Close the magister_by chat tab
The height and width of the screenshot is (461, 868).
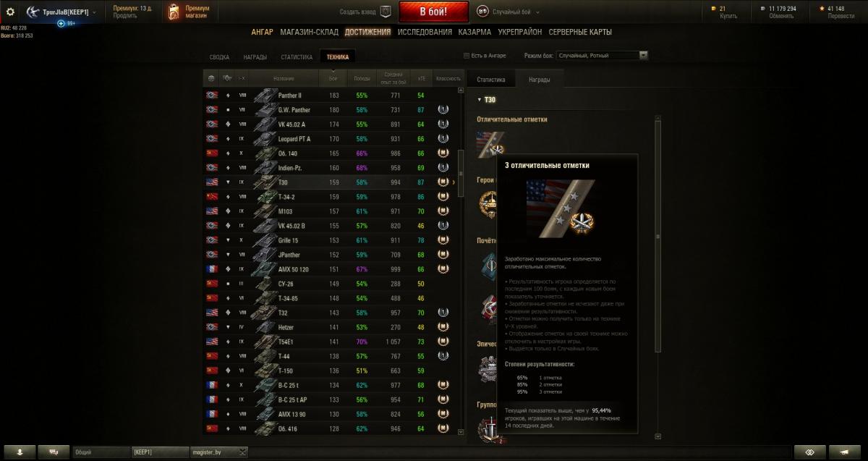[242, 452]
